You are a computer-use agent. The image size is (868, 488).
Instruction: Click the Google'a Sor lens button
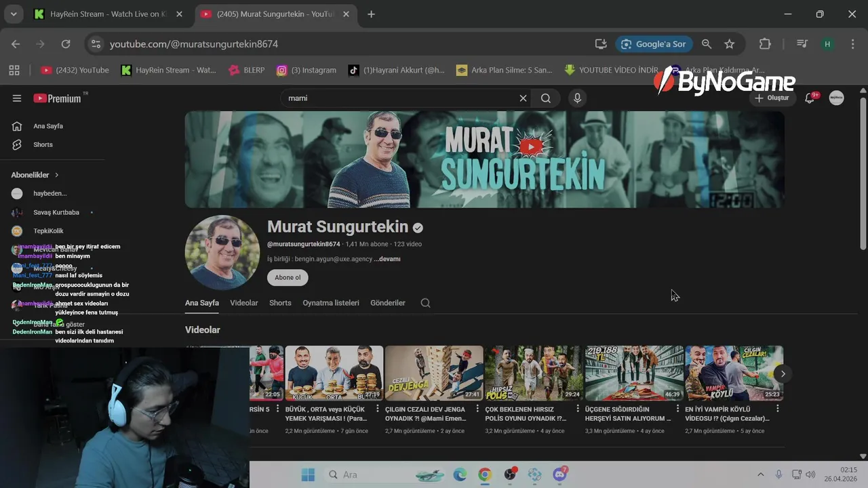click(x=654, y=44)
